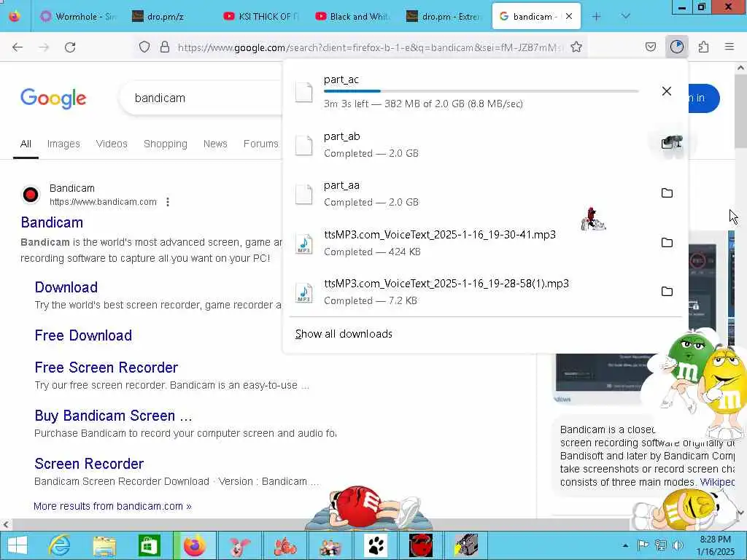Viewport: 747px width, 560px height.
Task: Open the Save to Pocket icon
Action: click(651, 47)
